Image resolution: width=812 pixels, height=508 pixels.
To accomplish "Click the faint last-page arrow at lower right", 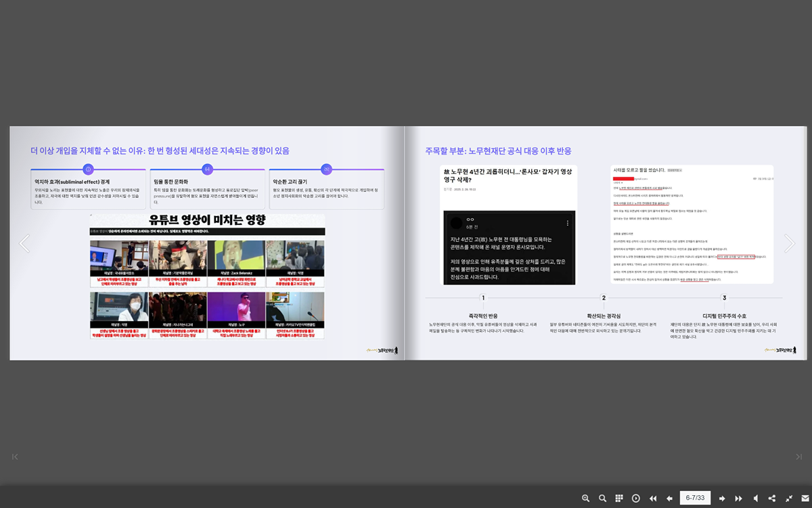I will [x=798, y=457].
